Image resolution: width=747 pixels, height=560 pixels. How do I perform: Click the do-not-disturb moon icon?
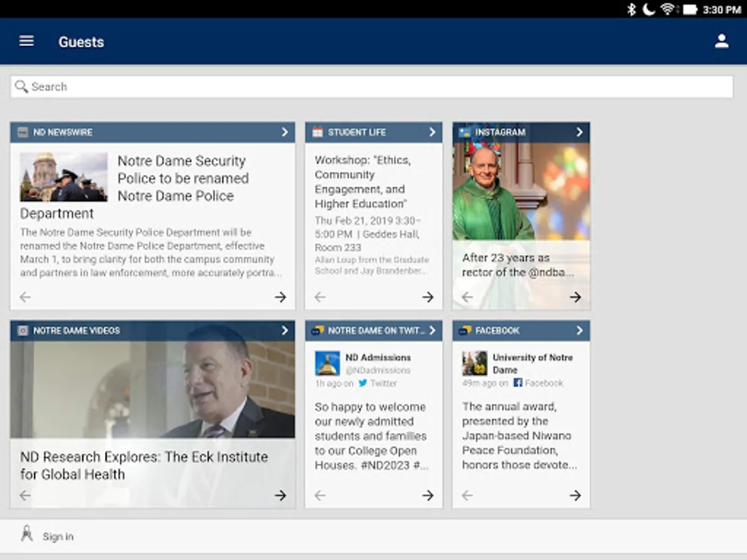pyautogui.click(x=649, y=9)
